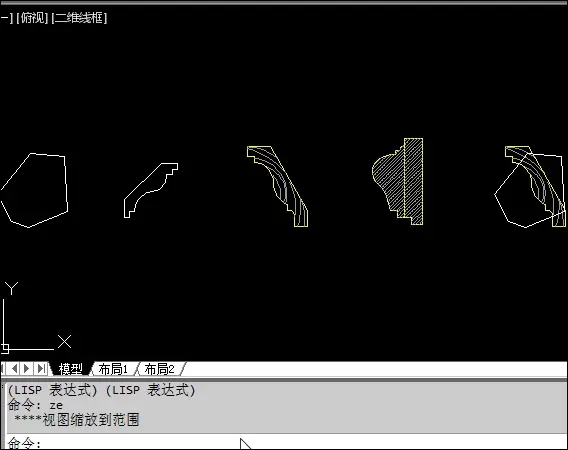
Task: Select the hatched rectangle wall section
Action: point(413,181)
